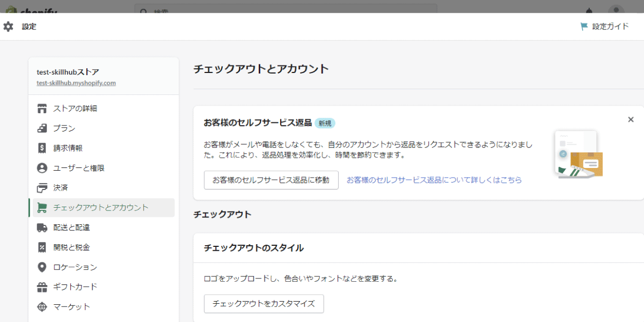Dismiss the セルフサービス返品 banner
644x322 pixels.
point(631,120)
